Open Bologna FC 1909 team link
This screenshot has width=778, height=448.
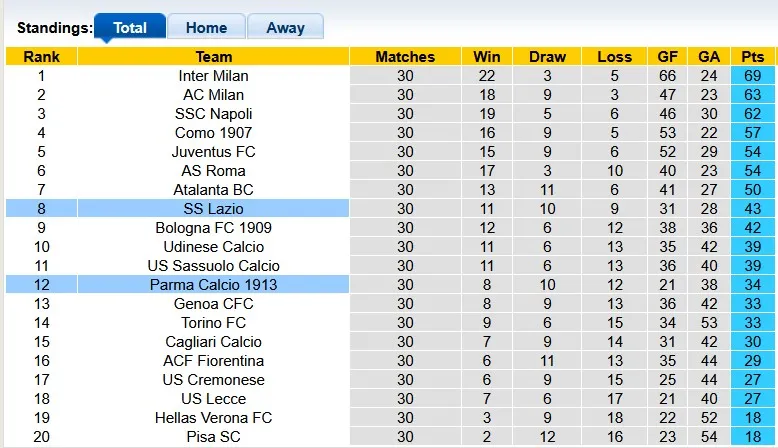pyautogui.click(x=213, y=228)
